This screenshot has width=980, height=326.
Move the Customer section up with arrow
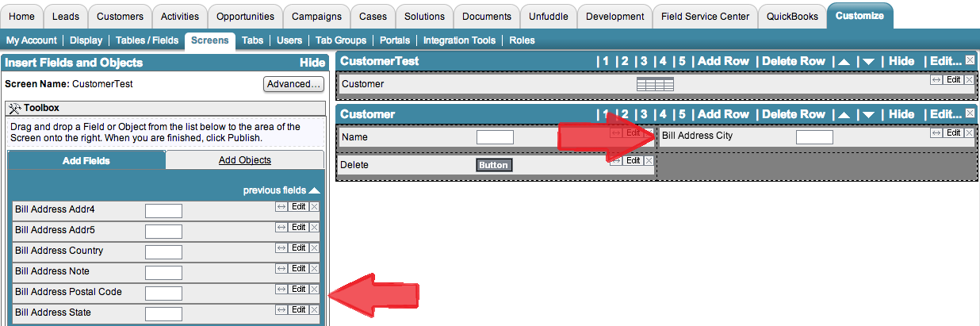click(x=844, y=115)
